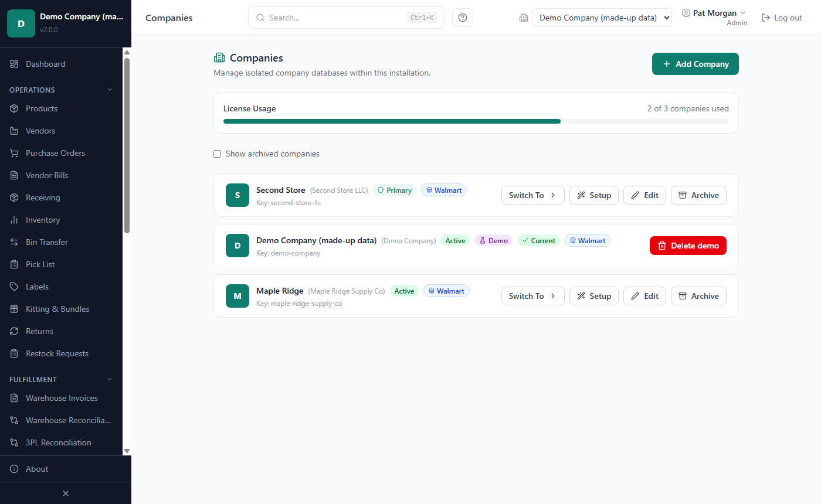Click the Restock Requests clipboard icon
This screenshot has height=504, width=821.
tap(14, 353)
